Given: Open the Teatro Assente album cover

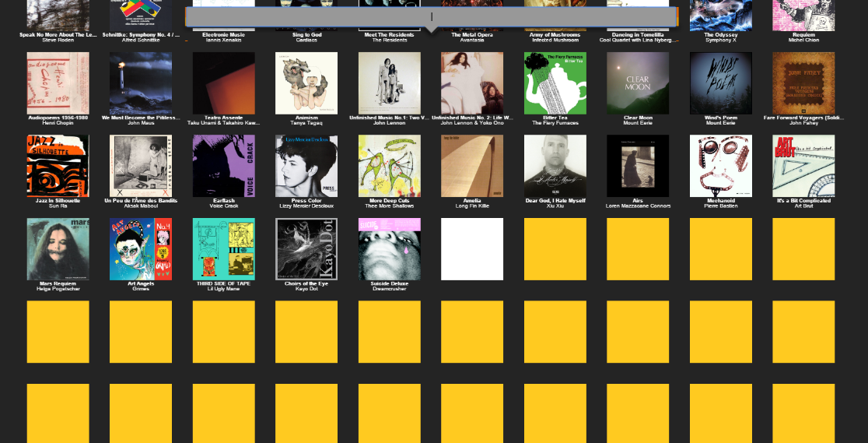Looking at the screenshot, I should (224, 83).
